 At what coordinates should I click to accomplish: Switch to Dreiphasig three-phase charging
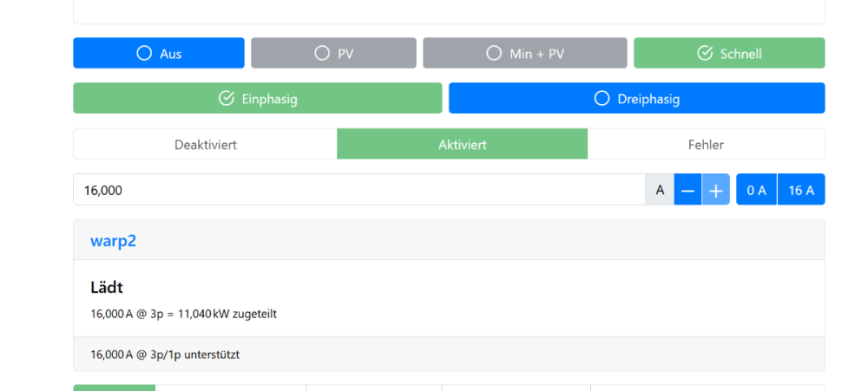636,99
